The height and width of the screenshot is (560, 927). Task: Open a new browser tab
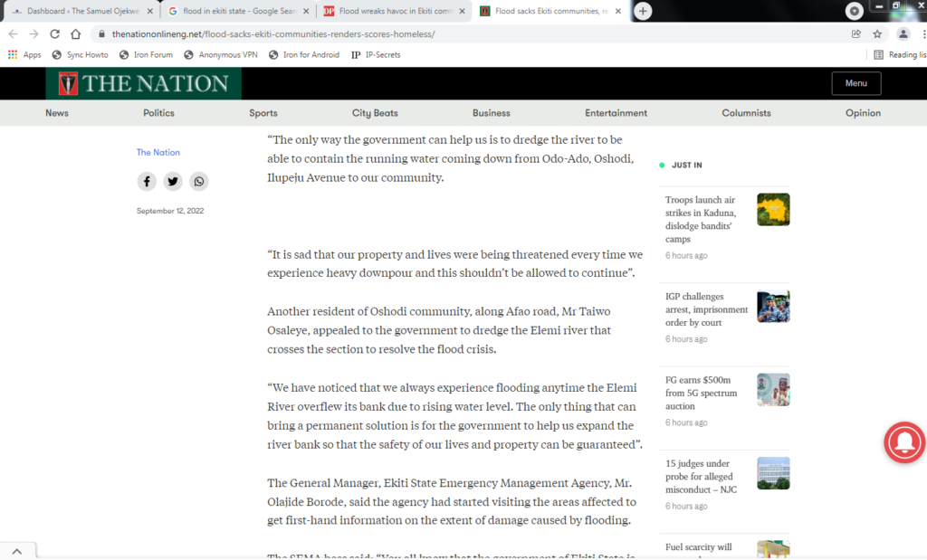(643, 11)
